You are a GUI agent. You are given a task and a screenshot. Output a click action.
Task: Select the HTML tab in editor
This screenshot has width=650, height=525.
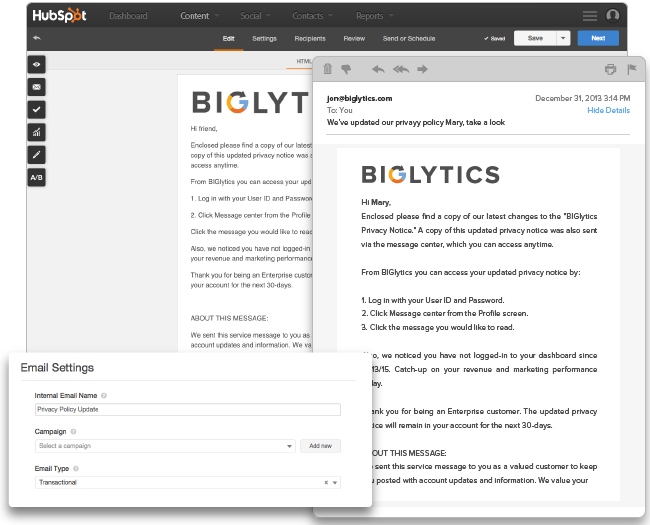[303, 61]
